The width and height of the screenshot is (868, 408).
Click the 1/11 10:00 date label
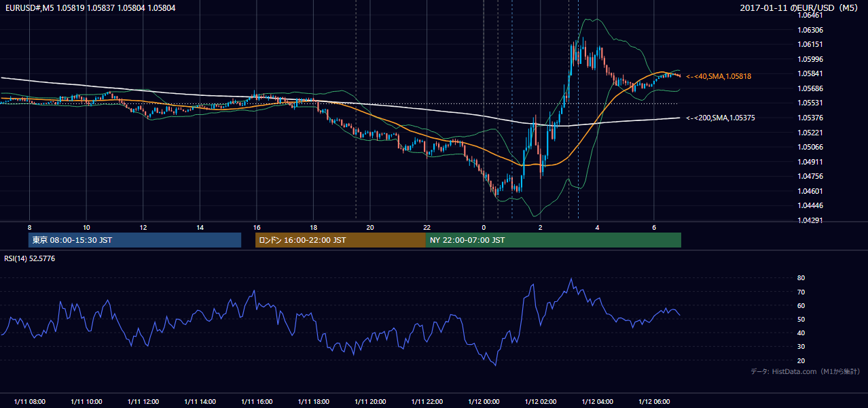point(86,401)
